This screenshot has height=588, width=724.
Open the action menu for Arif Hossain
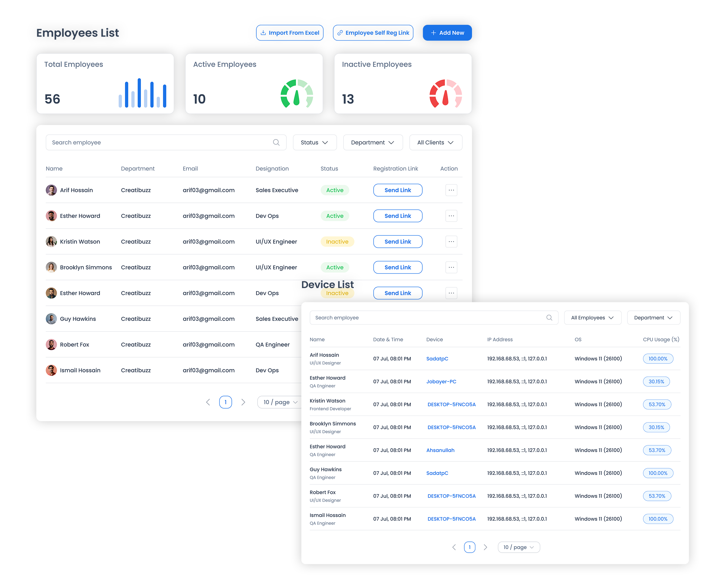tap(451, 190)
